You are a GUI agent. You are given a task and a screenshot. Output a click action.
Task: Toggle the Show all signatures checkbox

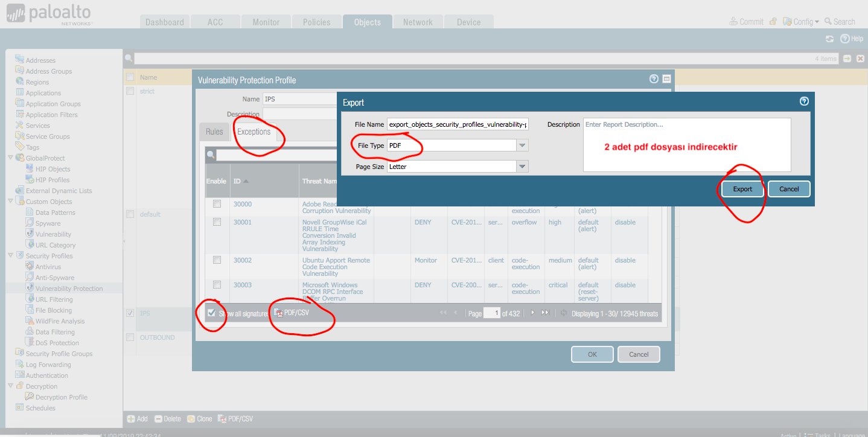pyautogui.click(x=211, y=313)
